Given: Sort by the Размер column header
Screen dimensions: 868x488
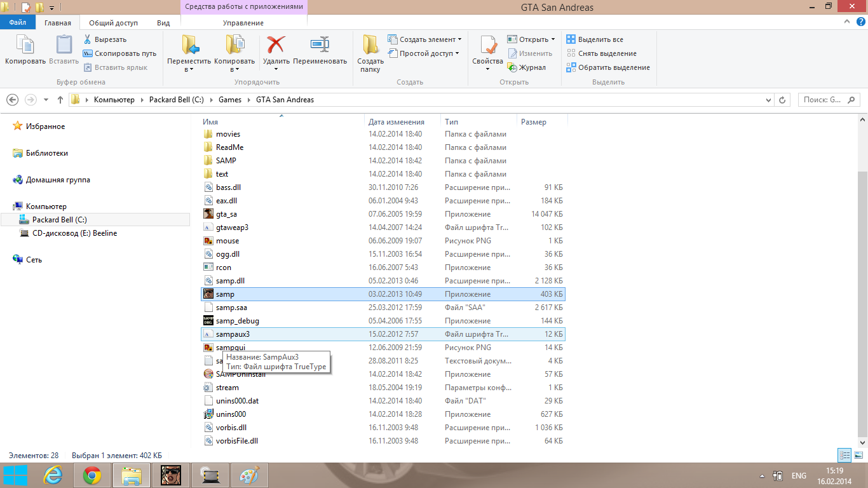Looking at the screenshot, I should coord(542,122).
